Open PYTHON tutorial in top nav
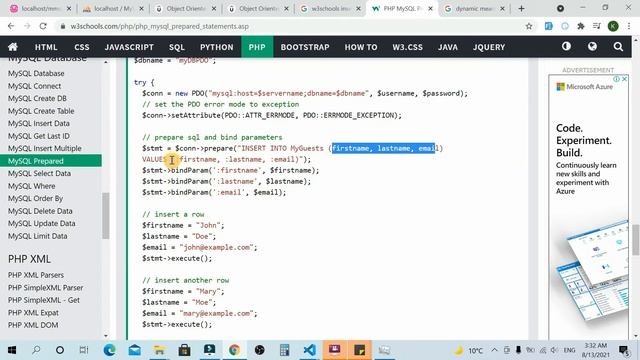The width and height of the screenshot is (640, 360). tap(216, 47)
